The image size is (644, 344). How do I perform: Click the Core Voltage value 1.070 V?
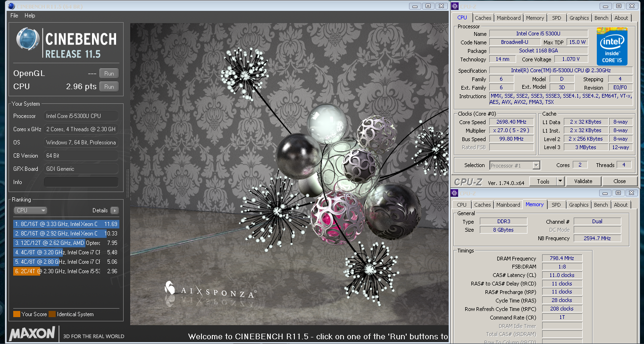pyautogui.click(x=571, y=59)
